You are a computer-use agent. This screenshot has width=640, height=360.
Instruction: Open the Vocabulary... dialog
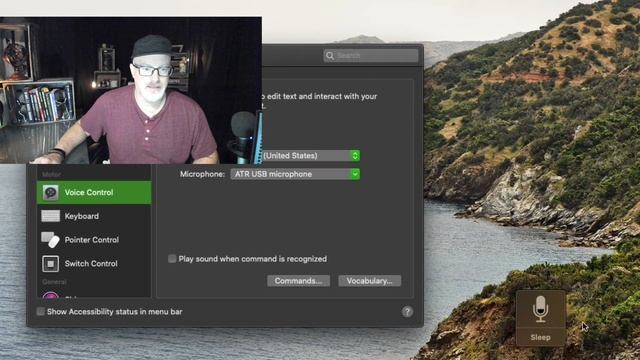click(x=369, y=281)
